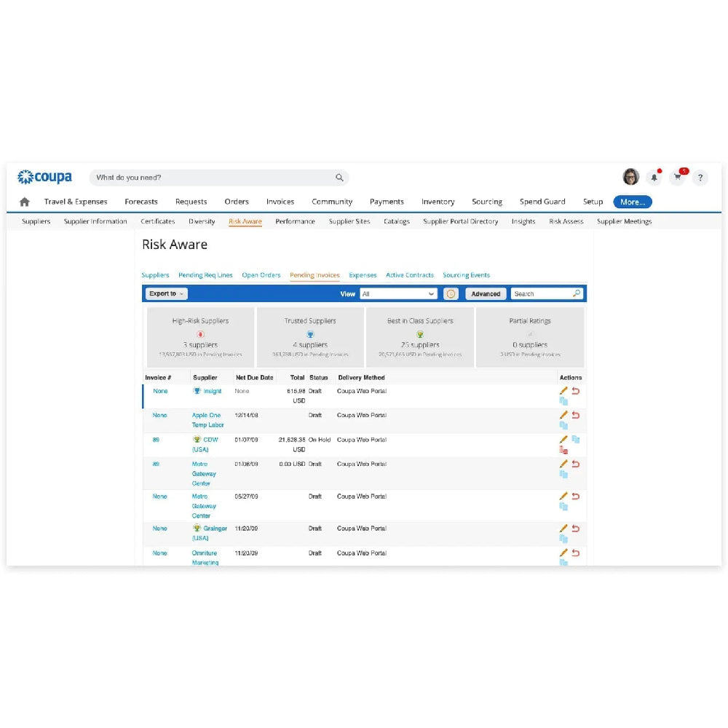Edit the Insight invoice with the pencil icon
Image resolution: width=728 pixels, height=728 pixels.
(x=563, y=391)
